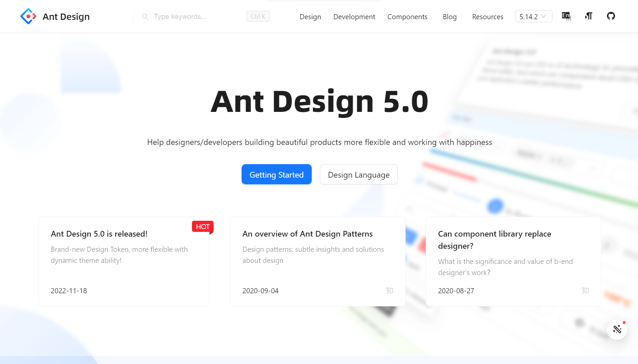Click the HOT badge on release card

(x=203, y=227)
